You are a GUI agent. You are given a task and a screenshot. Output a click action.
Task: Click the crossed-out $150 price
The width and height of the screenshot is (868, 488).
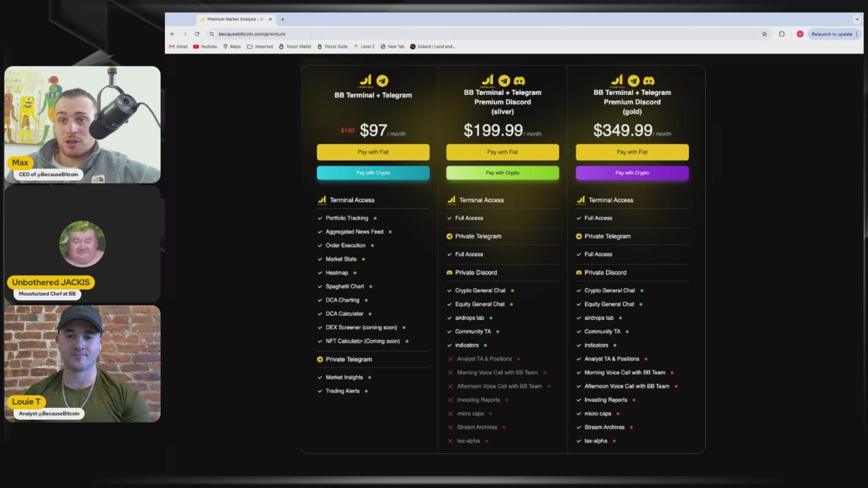point(348,131)
